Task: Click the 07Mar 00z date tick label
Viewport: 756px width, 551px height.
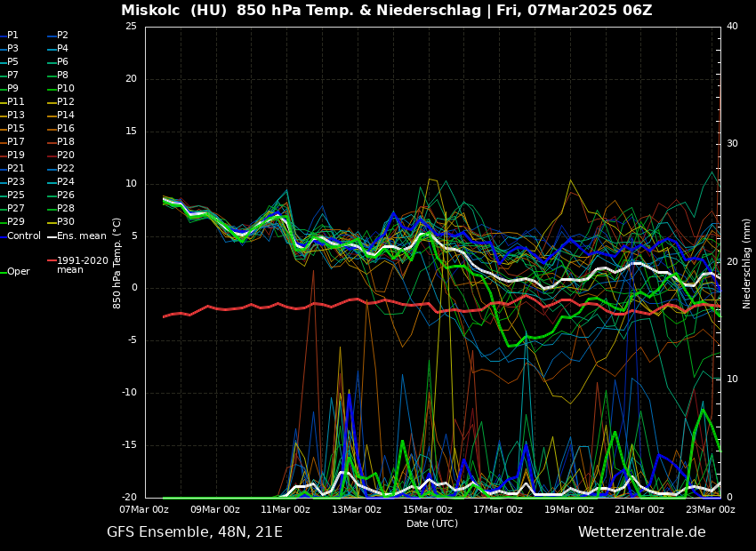Action: click(x=144, y=510)
